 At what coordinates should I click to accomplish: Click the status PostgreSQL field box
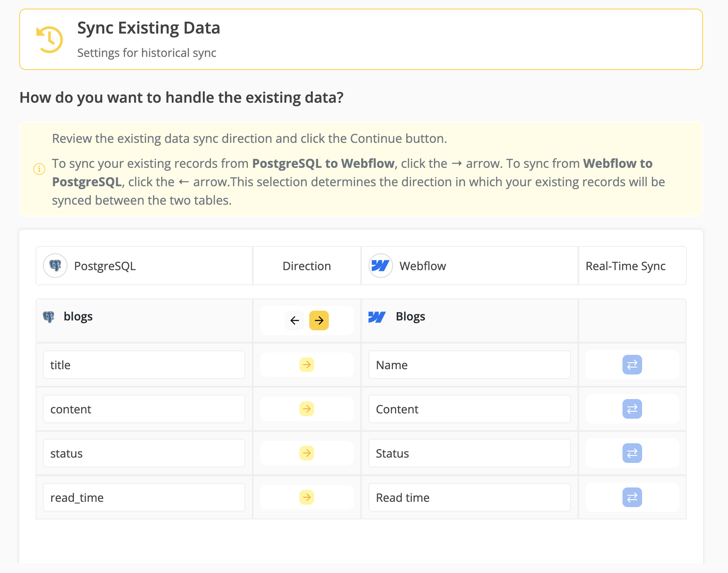144,453
